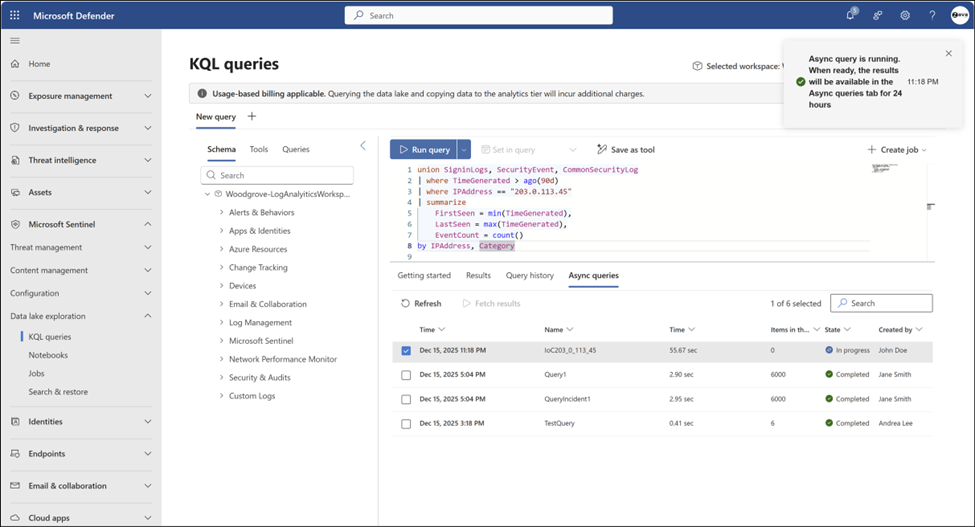Click the async queries Search field
The width and height of the screenshot is (975, 527).
tap(881, 303)
